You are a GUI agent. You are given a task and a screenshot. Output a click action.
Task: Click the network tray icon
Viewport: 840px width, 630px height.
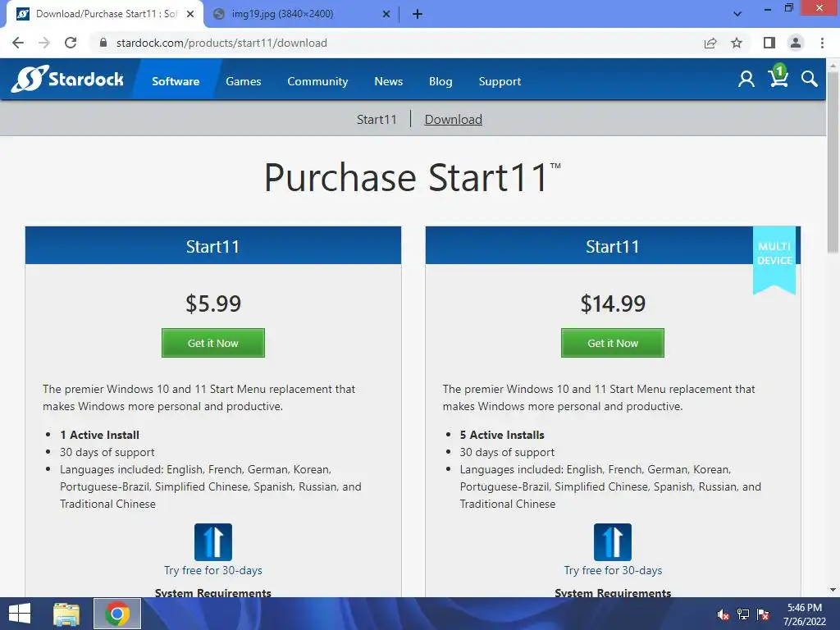(x=743, y=614)
